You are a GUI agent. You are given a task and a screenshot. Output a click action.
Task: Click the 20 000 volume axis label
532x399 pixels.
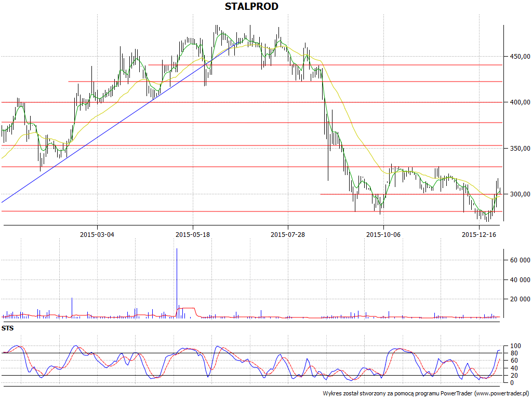(x=520, y=299)
